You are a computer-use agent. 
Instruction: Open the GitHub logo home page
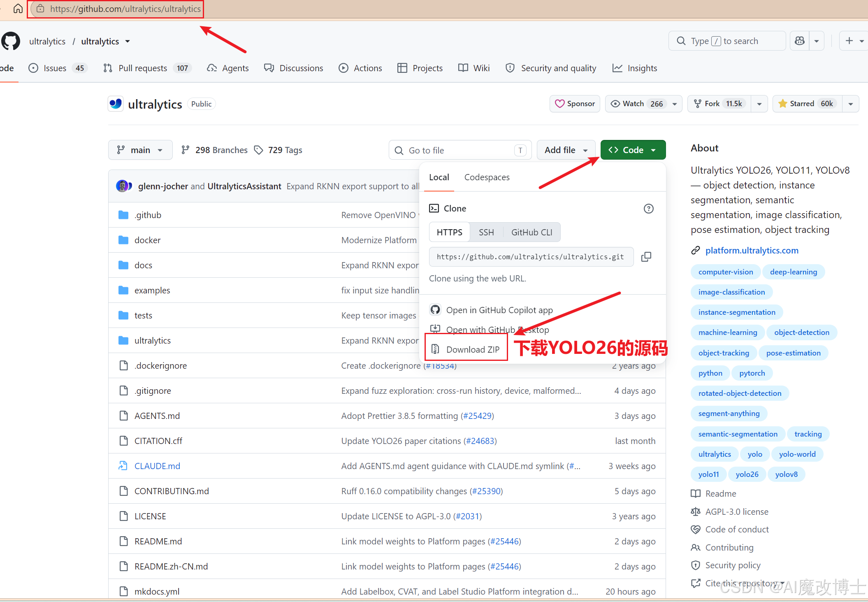[11, 41]
